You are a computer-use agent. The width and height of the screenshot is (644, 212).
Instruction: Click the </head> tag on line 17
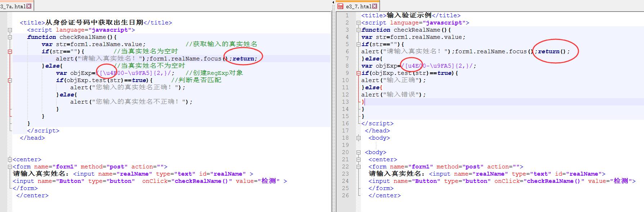pyautogui.click(x=377, y=131)
